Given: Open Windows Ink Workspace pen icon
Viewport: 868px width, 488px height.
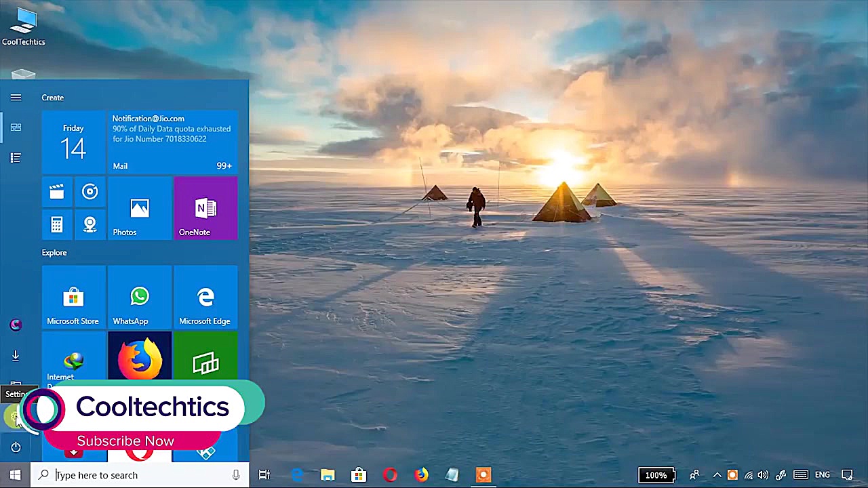Looking at the screenshot, I should 781,475.
